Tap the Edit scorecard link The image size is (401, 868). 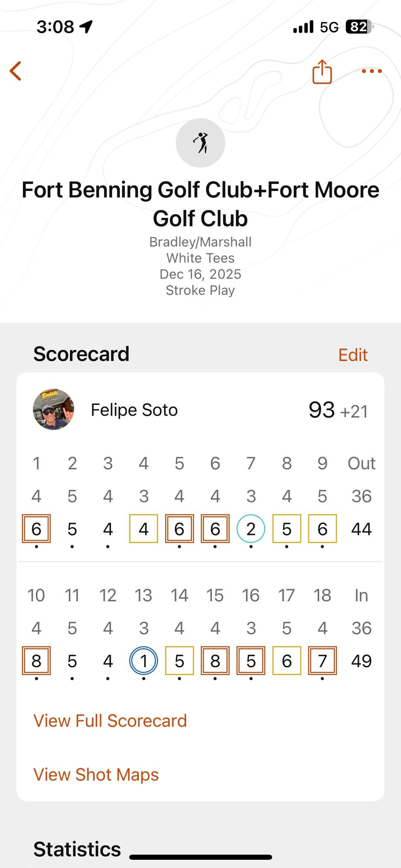click(353, 355)
